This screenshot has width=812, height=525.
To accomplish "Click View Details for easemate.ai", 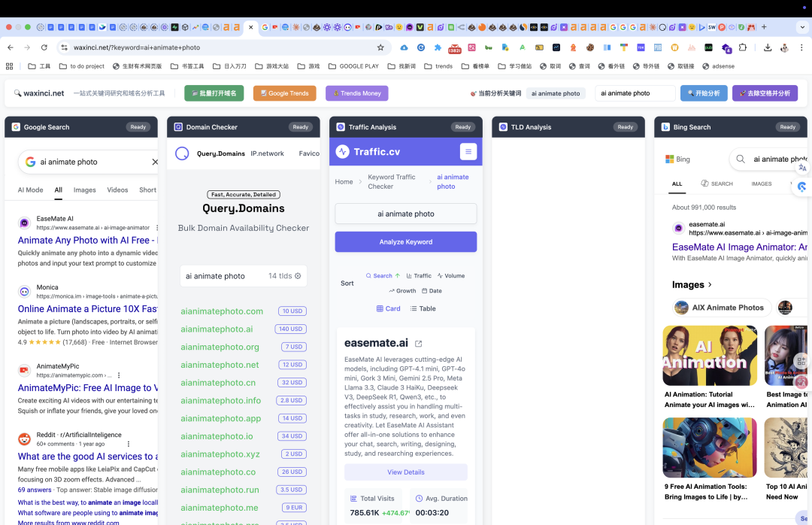I will point(405,472).
